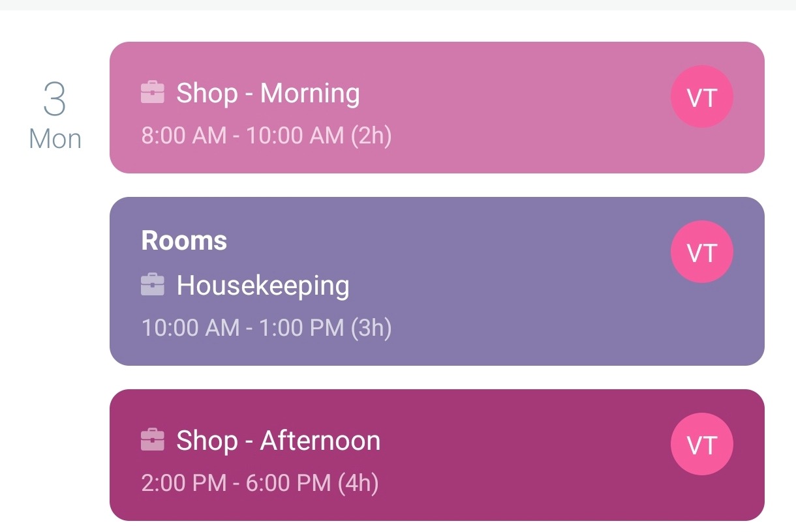Select the Shop - Afternoon shift title
The width and height of the screenshot is (796, 532).
pos(279,441)
